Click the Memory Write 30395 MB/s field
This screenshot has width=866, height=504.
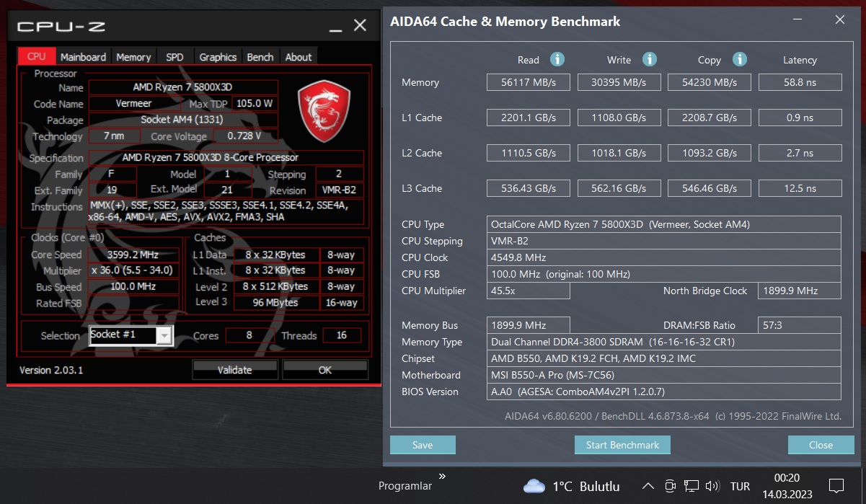619,82
